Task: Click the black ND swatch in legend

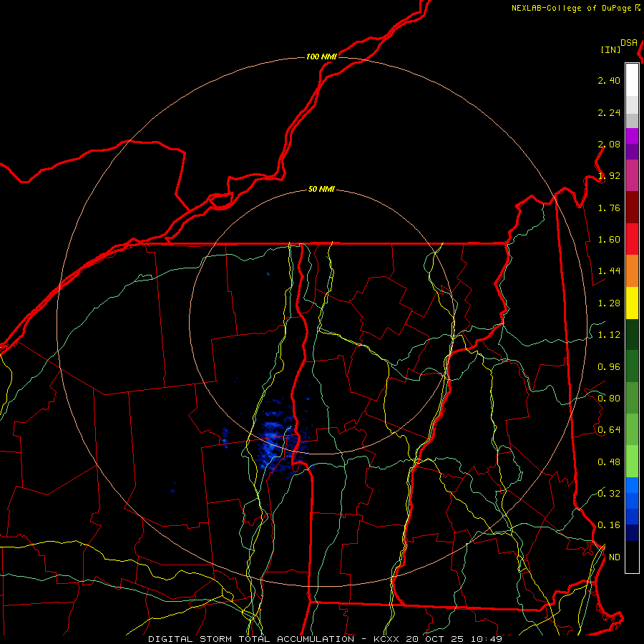Action: (632, 557)
